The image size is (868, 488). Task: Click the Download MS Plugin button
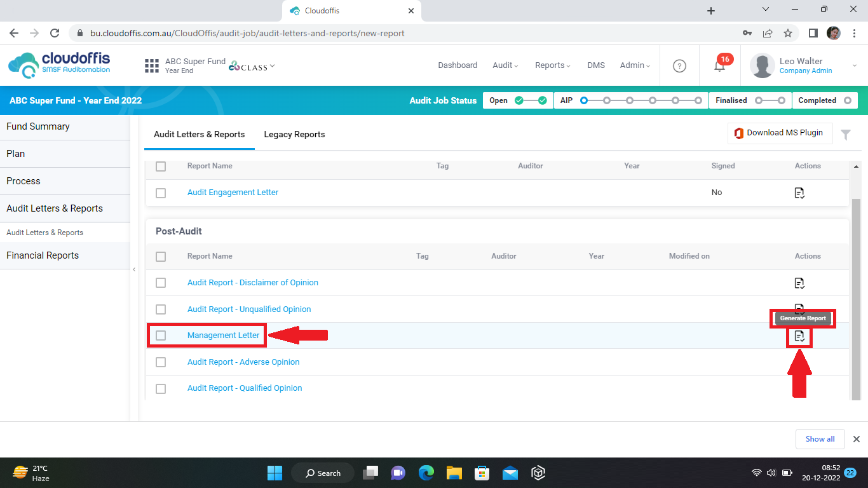(x=779, y=133)
